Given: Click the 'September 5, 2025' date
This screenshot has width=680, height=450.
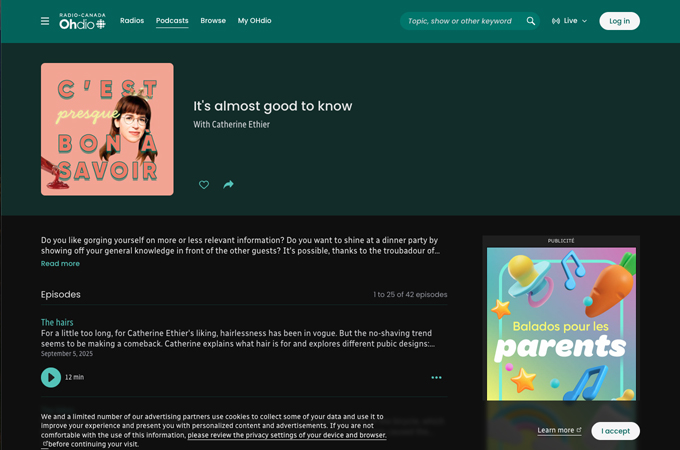Looking at the screenshot, I should point(67,354).
